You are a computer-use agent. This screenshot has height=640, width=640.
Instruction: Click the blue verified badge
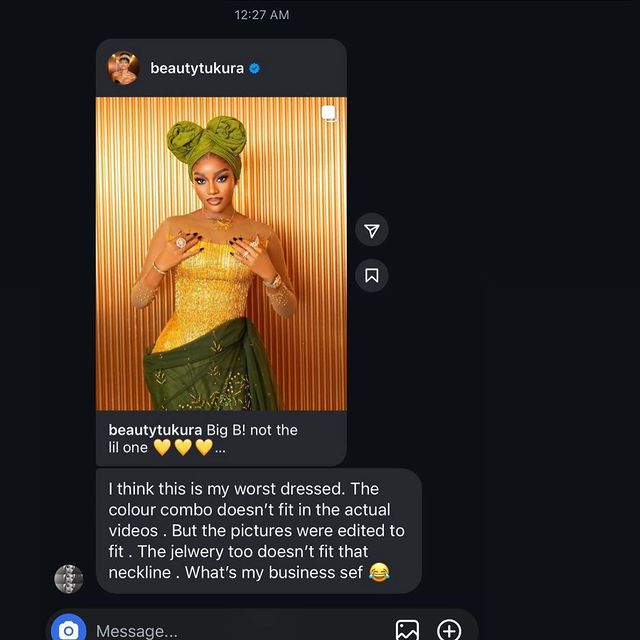tap(255, 68)
